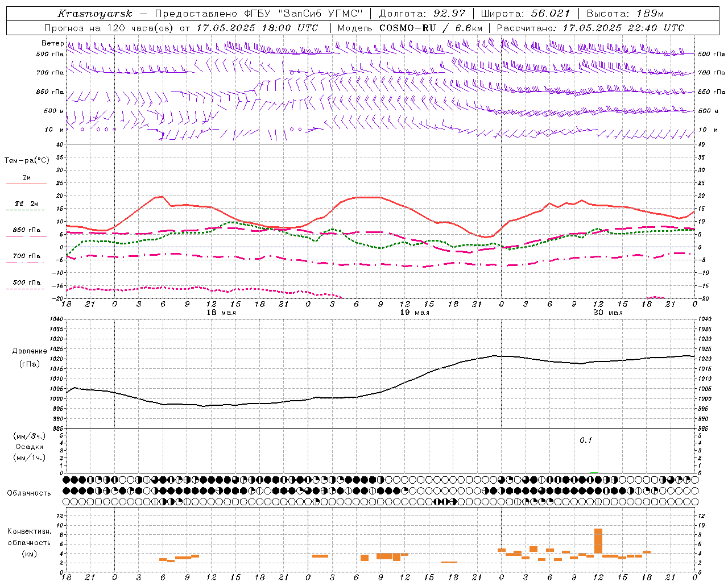728x582 pixels.
Task: Click the '20 мая' date label
Action: coord(608,312)
